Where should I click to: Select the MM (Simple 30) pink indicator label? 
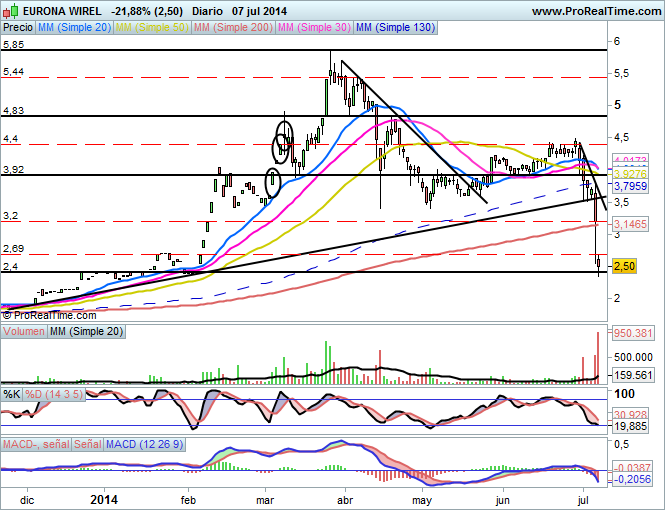coord(314,28)
